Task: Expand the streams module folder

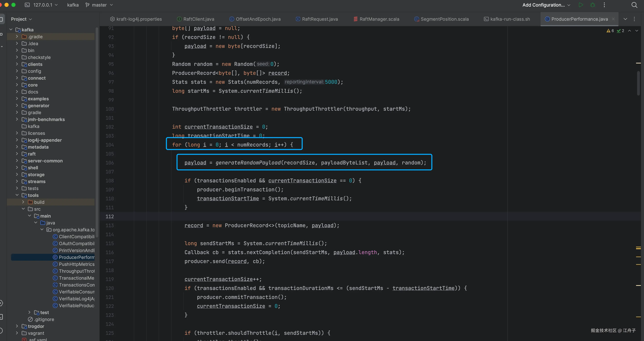Action: coord(17,181)
